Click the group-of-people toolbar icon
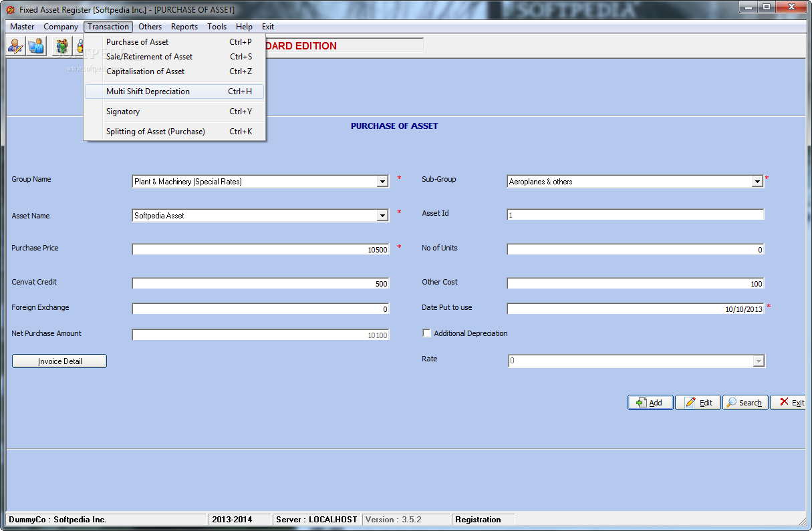The image size is (812, 531). pos(61,46)
